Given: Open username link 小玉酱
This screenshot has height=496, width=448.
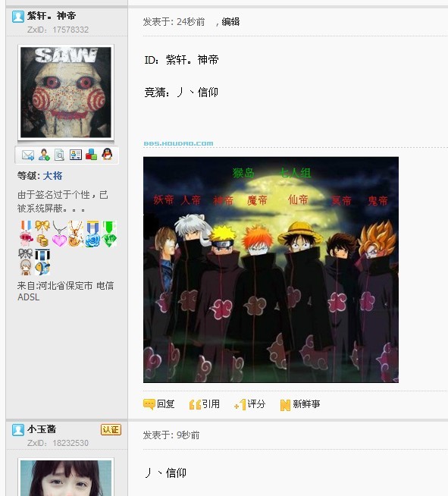Looking at the screenshot, I should [42, 429].
